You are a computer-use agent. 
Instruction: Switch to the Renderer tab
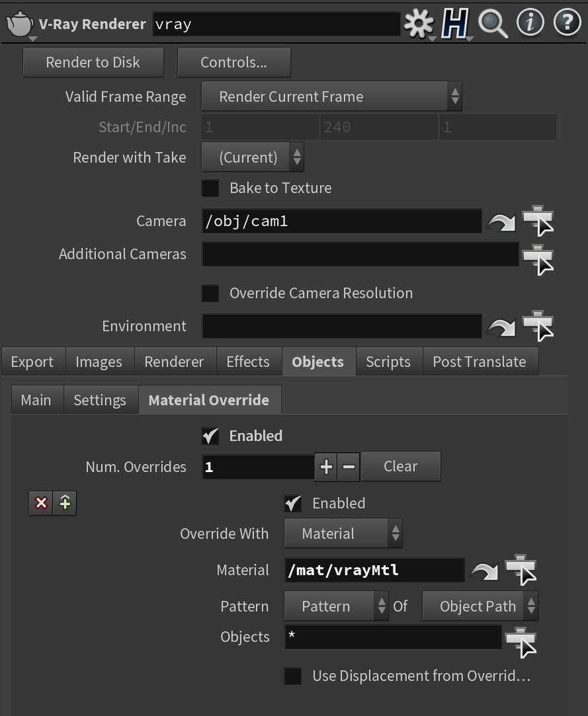click(x=174, y=362)
